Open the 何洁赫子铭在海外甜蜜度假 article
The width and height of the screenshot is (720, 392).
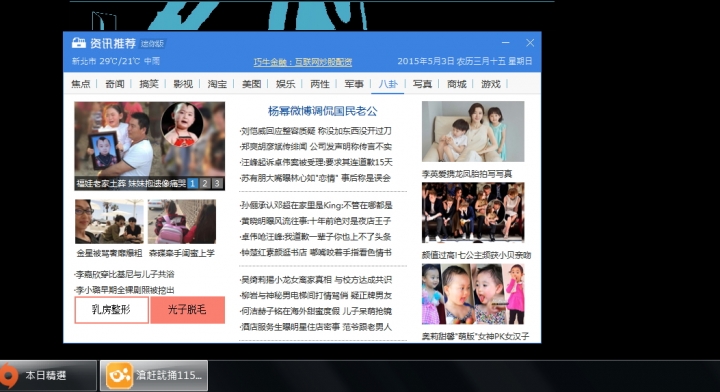click(x=316, y=311)
